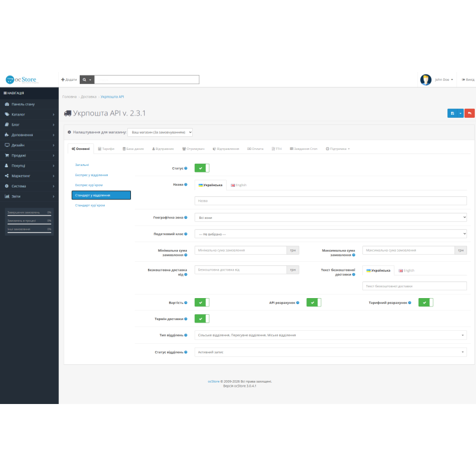This screenshot has height=476, width=476.
Task: Click the red back arrow icon
Action: tap(469, 113)
